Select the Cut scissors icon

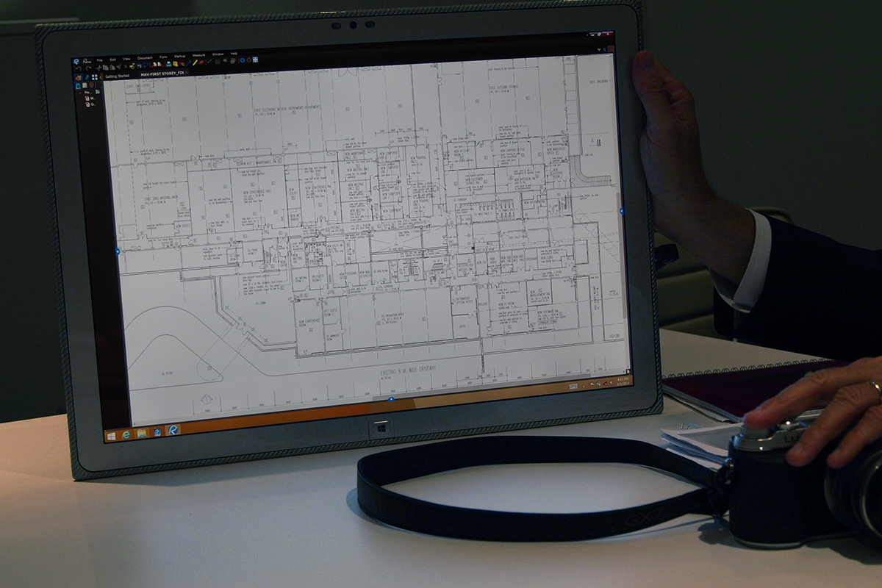click(98, 68)
